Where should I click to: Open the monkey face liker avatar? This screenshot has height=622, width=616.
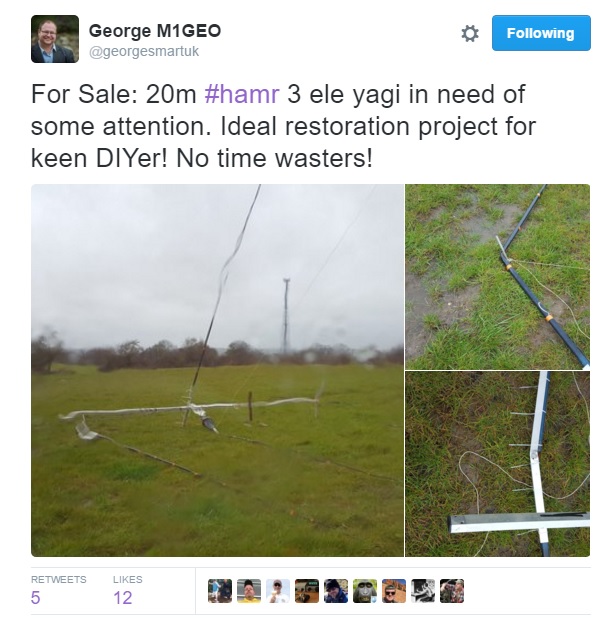tap(365, 591)
